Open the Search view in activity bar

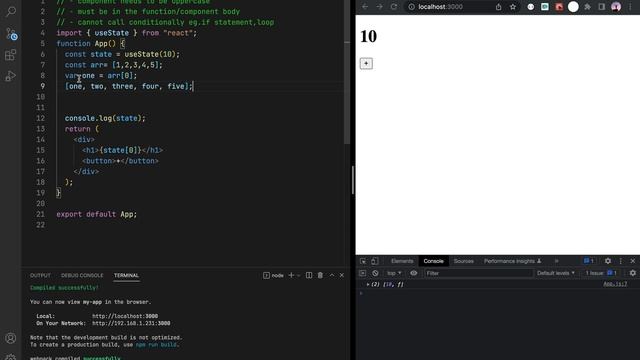[11, 11]
